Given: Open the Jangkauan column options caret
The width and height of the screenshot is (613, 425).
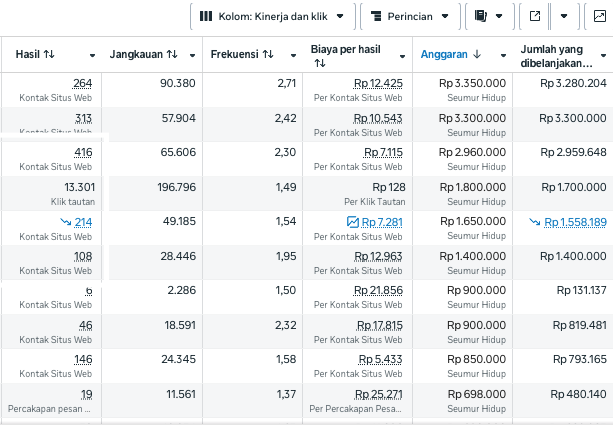Looking at the screenshot, I should [191, 55].
